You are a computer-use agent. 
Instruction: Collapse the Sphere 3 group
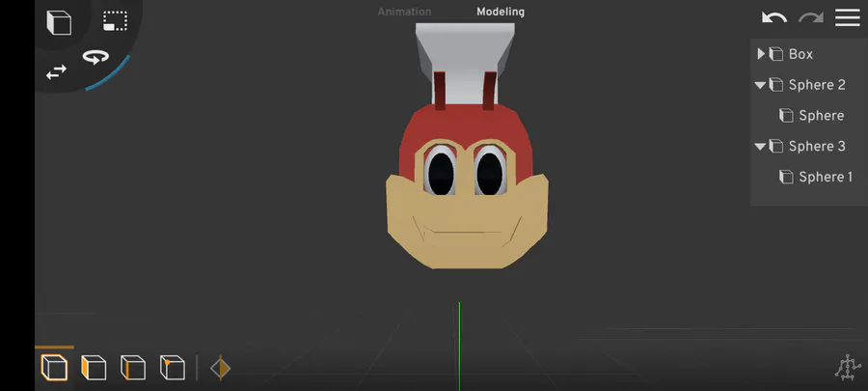click(760, 146)
